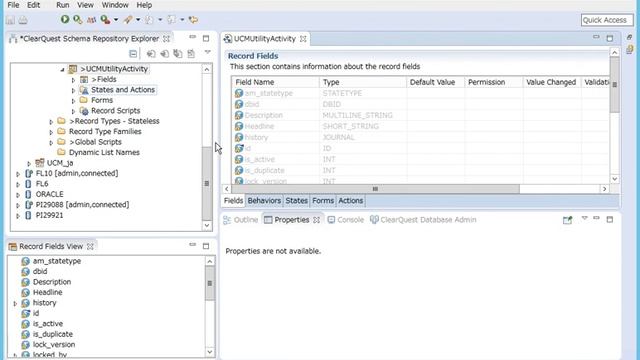Image resolution: width=640 pixels, height=360 pixels.
Task: Expand history field in Record Fields View
Action: click(15, 304)
